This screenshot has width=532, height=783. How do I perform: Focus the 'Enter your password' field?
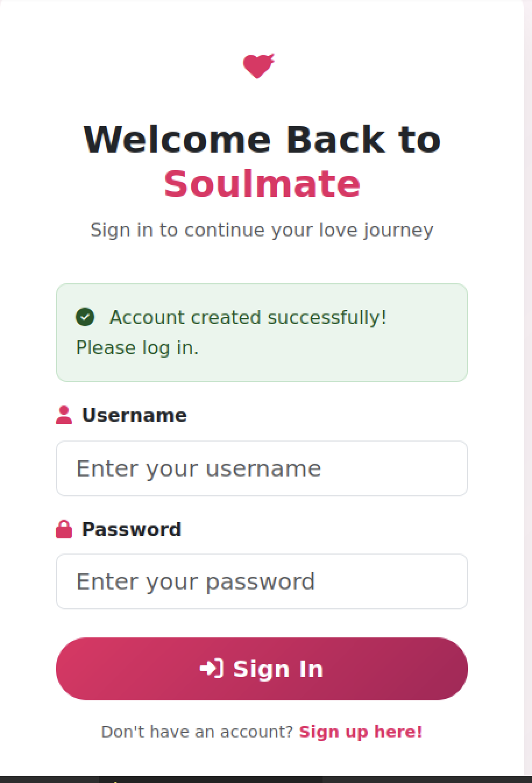pyautogui.click(x=262, y=581)
